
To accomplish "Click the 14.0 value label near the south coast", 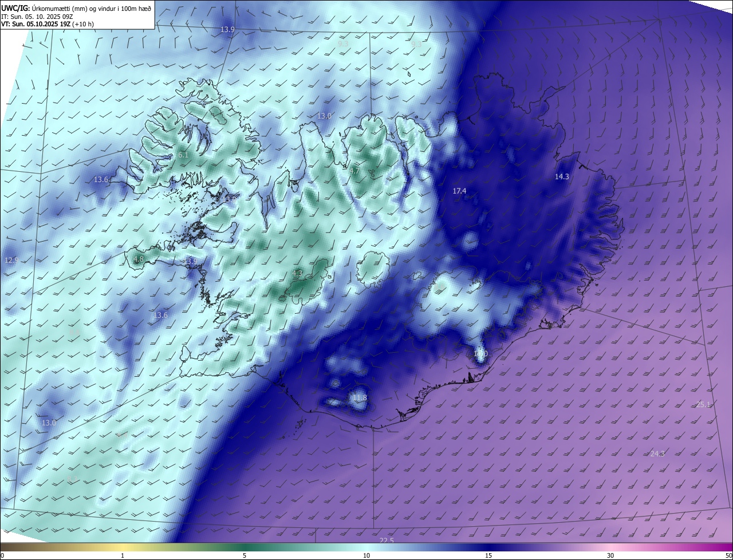I will (x=480, y=354).
